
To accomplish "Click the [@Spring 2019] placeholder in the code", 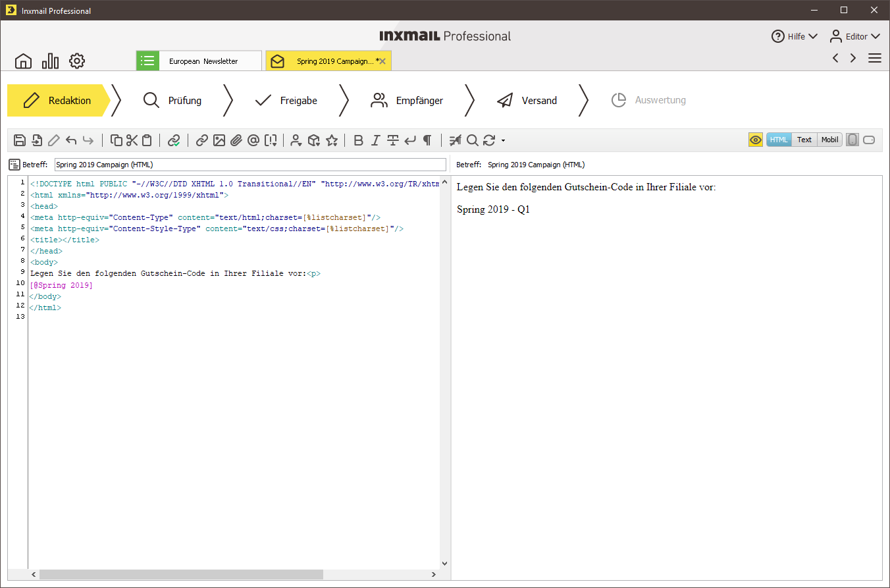I will coord(61,285).
